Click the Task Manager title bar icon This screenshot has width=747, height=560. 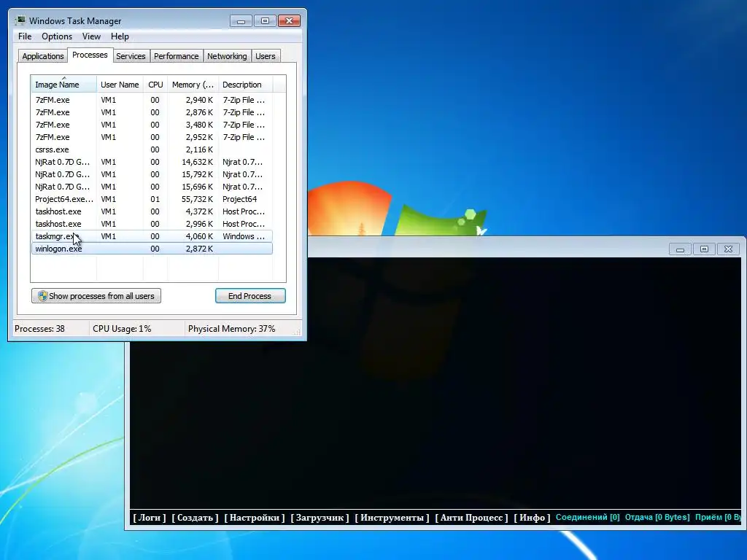(x=20, y=20)
